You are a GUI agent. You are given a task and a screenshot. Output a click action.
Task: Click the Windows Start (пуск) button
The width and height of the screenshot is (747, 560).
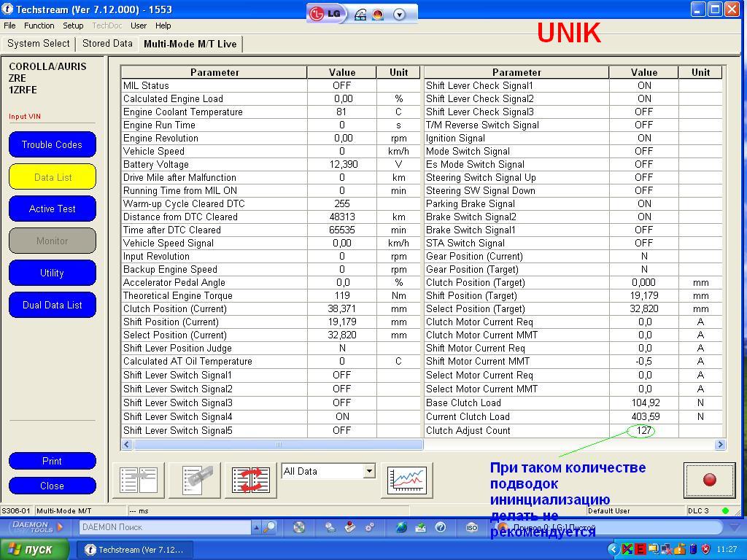coord(35,550)
